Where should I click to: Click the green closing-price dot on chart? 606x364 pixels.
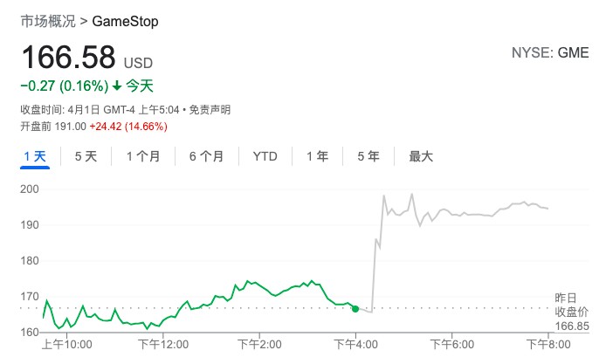click(x=355, y=308)
